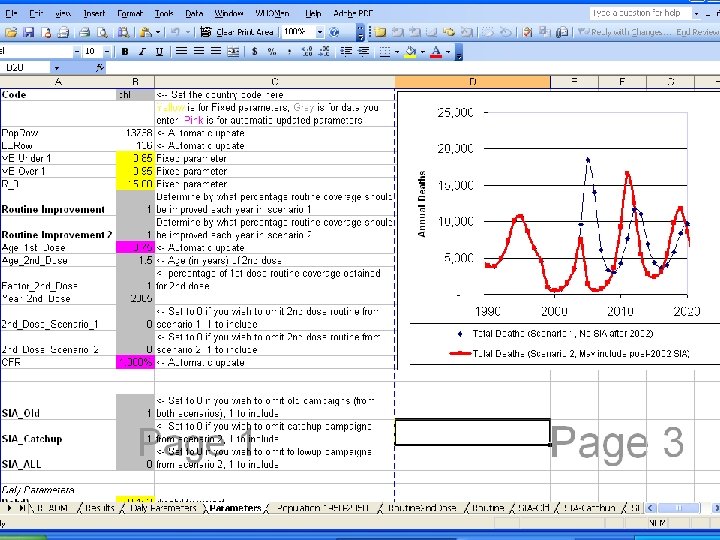Click column C header

click(275, 82)
